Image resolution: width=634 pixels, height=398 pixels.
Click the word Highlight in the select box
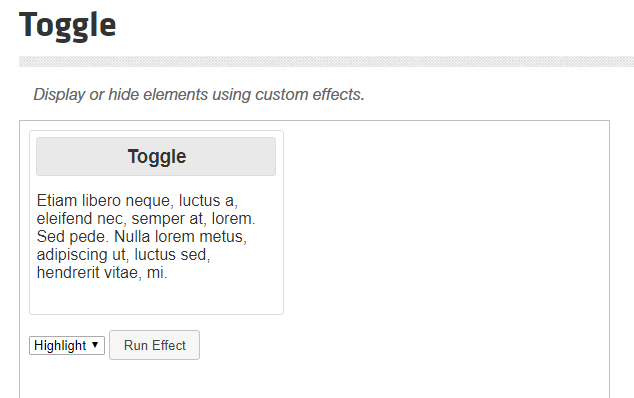click(x=60, y=345)
